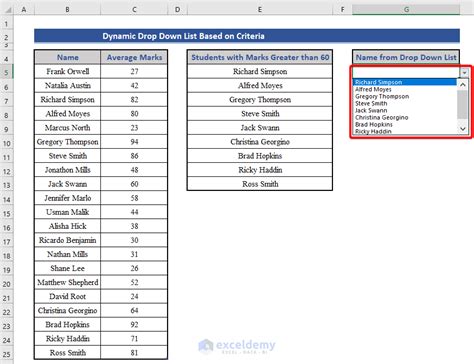Click marks value 92
Screen dimensions: 474x364
[x=134, y=324]
